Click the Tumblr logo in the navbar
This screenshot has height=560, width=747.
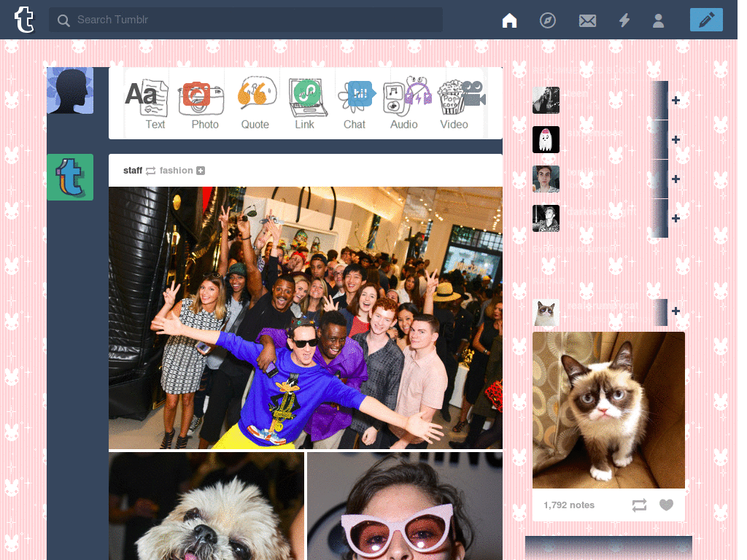[24, 20]
